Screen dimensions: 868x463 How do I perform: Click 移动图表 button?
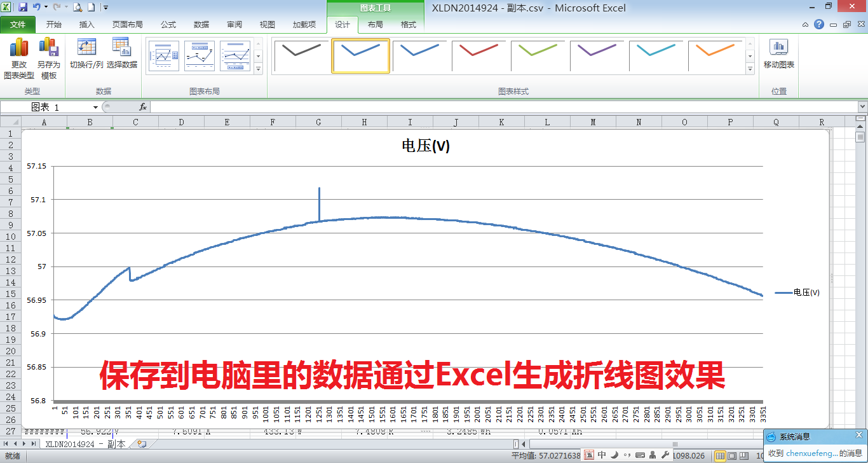point(779,53)
